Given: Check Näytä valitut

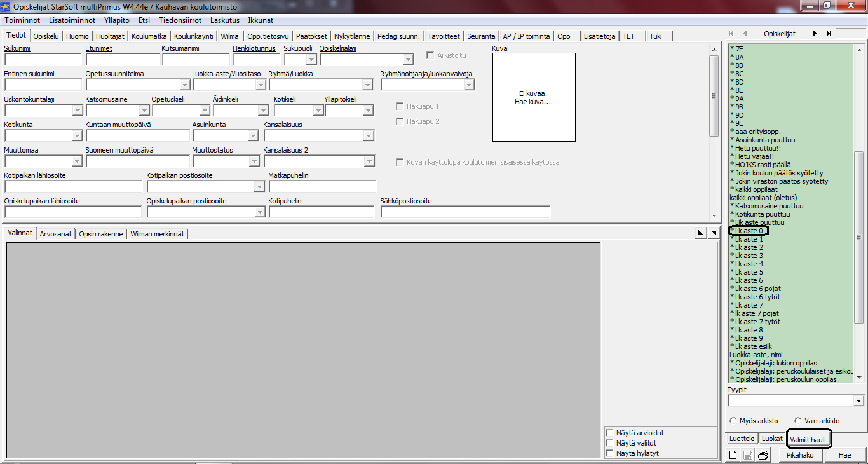Looking at the screenshot, I should point(610,443).
